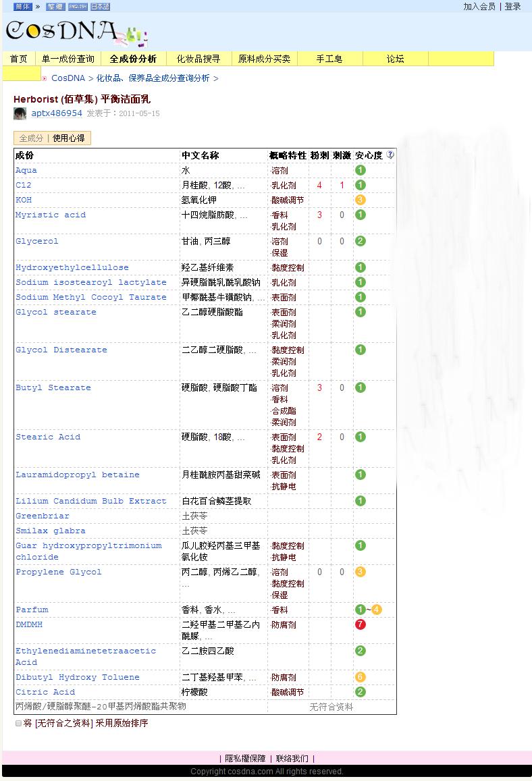Click safety badge for C12
532x781 pixels.
[361, 185]
